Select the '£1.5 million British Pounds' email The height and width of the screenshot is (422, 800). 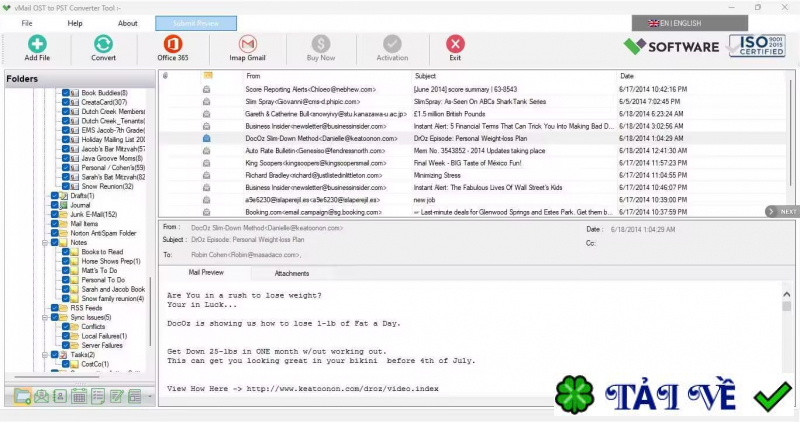coord(474,114)
